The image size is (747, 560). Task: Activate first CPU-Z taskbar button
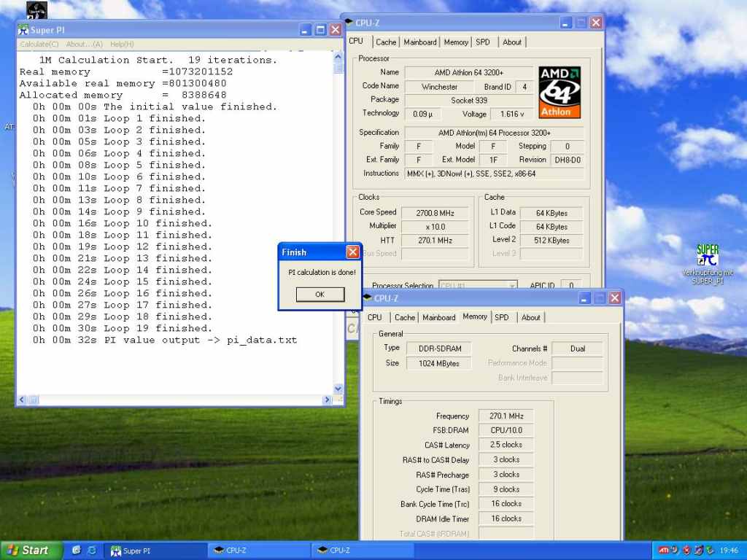coord(259,551)
